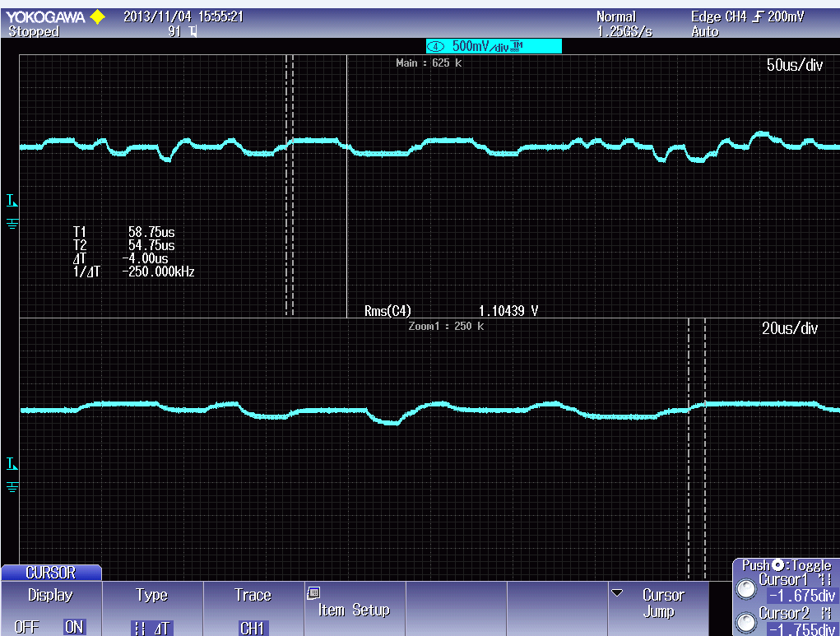
Task: Click the Normal acquisition mode label
Action: 616,16
